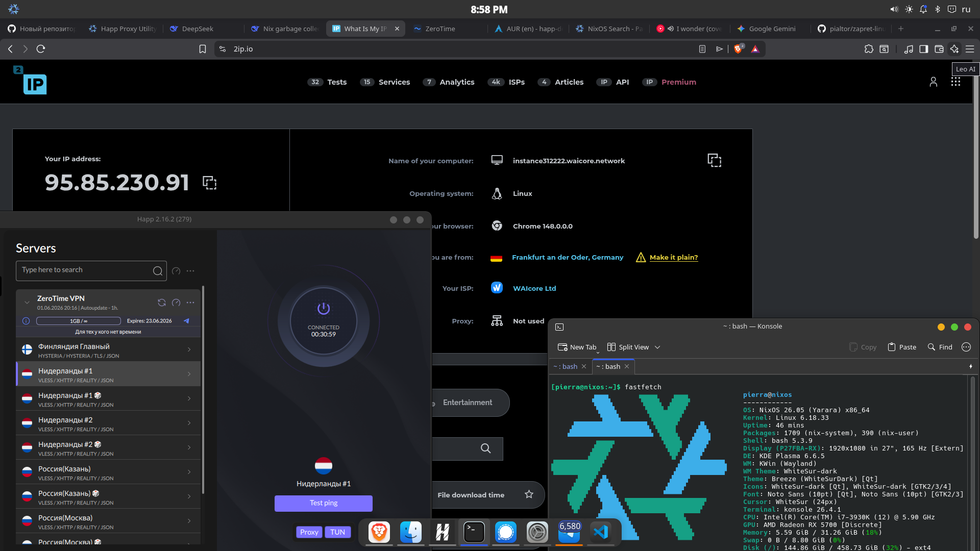Click the Test ping button in Happ

(324, 503)
